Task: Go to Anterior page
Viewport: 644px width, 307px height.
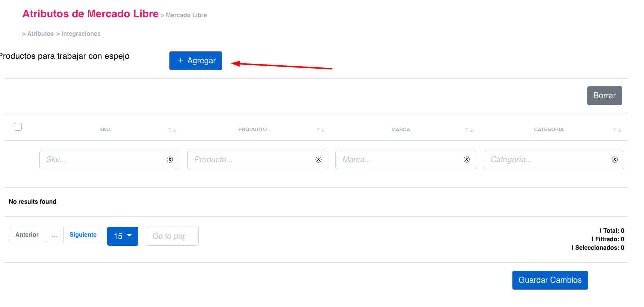Action: pyautogui.click(x=27, y=235)
